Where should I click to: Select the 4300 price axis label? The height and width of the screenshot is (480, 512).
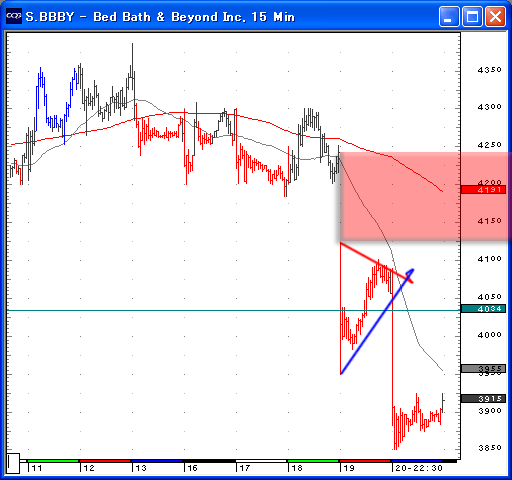(489, 107)
